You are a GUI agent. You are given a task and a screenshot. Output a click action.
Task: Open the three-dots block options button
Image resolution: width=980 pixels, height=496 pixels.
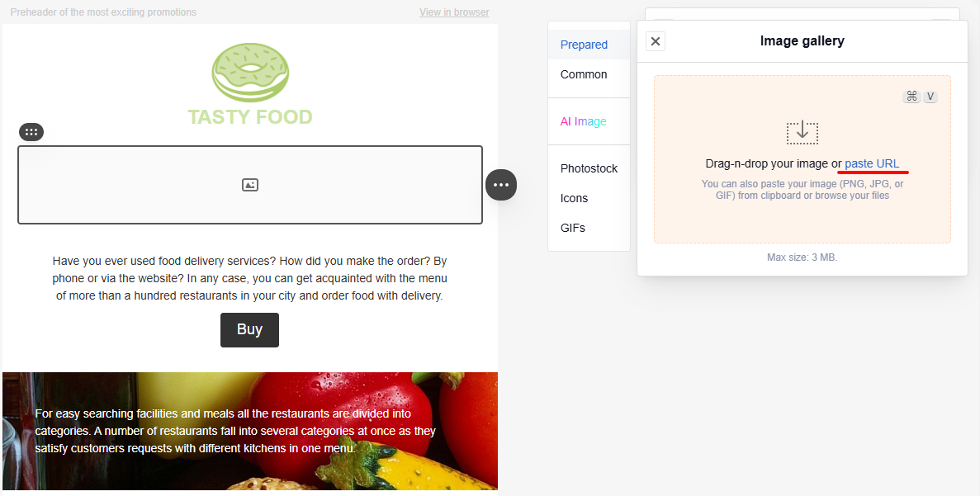(501, 185)
